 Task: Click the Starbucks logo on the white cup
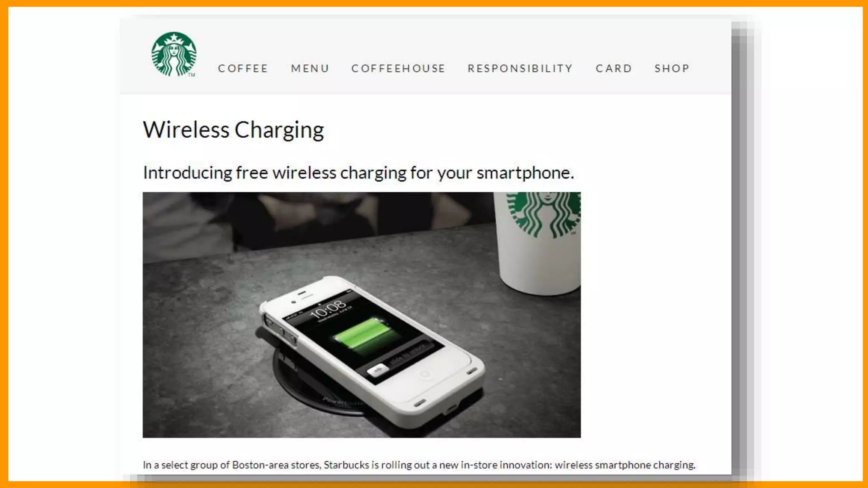coord(544,214)
